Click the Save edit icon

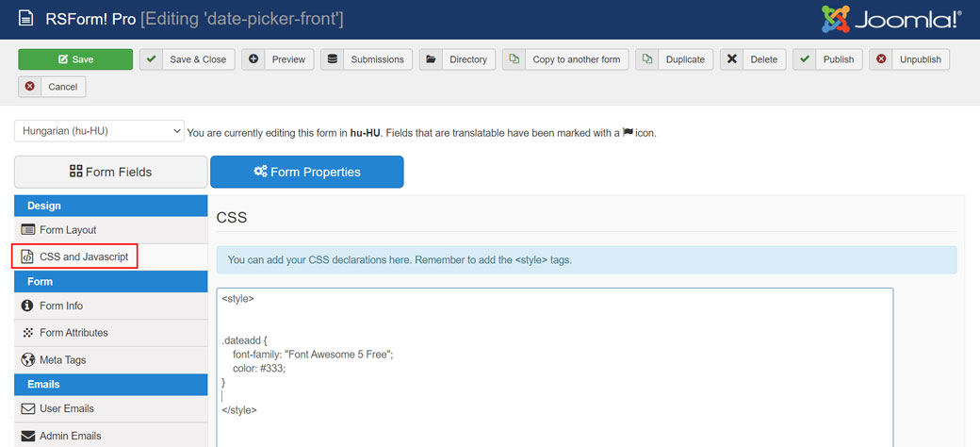(63, 59)
